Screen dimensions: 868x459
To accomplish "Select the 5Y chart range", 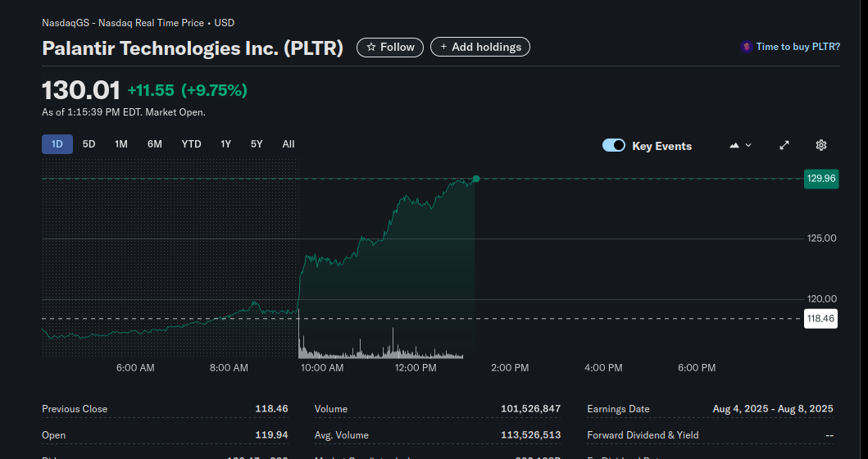I will click(x=257, y=144).
